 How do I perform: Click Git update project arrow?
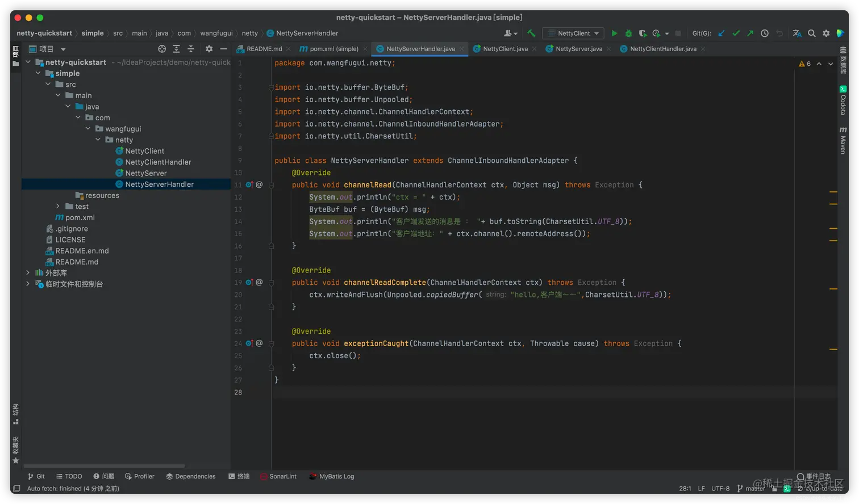coord(722,33)
